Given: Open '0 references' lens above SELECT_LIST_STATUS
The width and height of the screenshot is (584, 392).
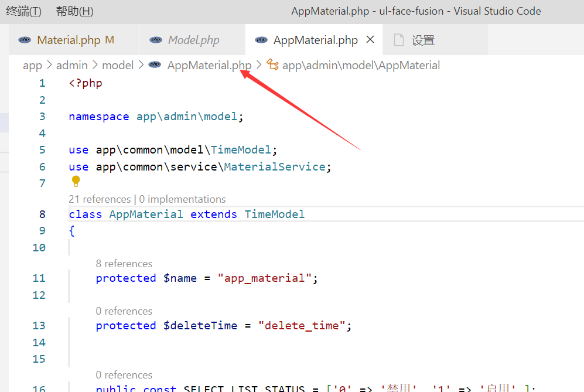Looking at the screenshot, I should click(124, 375).
